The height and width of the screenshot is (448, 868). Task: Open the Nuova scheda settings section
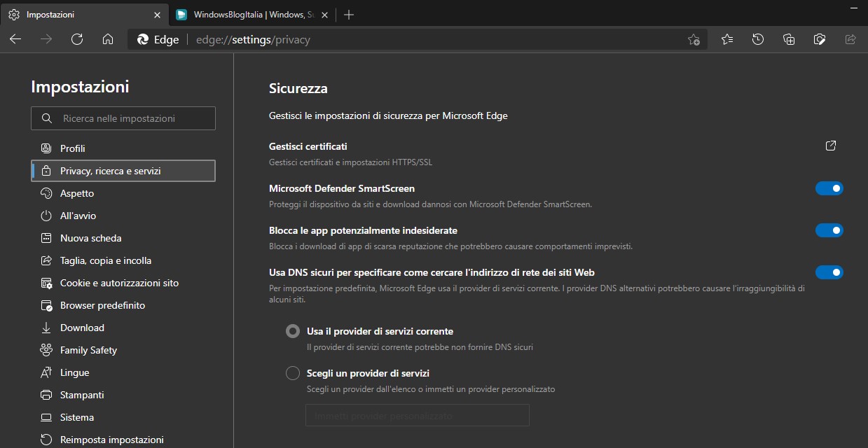[x=123, y=238]
